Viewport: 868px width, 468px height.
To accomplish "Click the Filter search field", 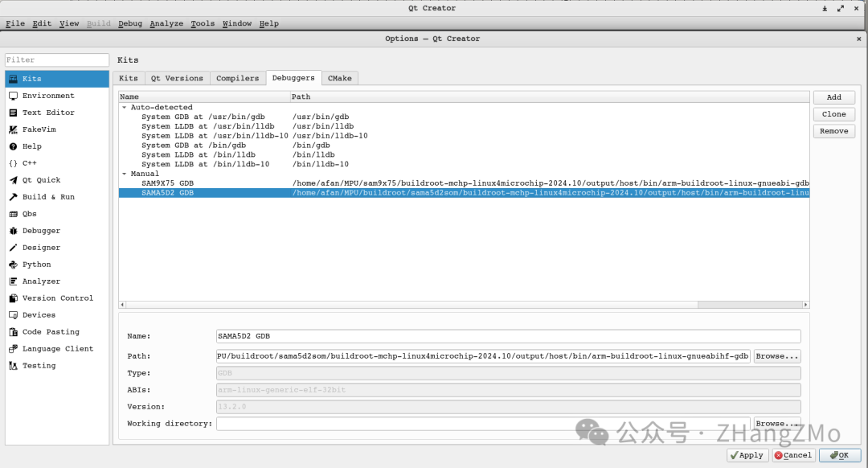I will point(57,60).
